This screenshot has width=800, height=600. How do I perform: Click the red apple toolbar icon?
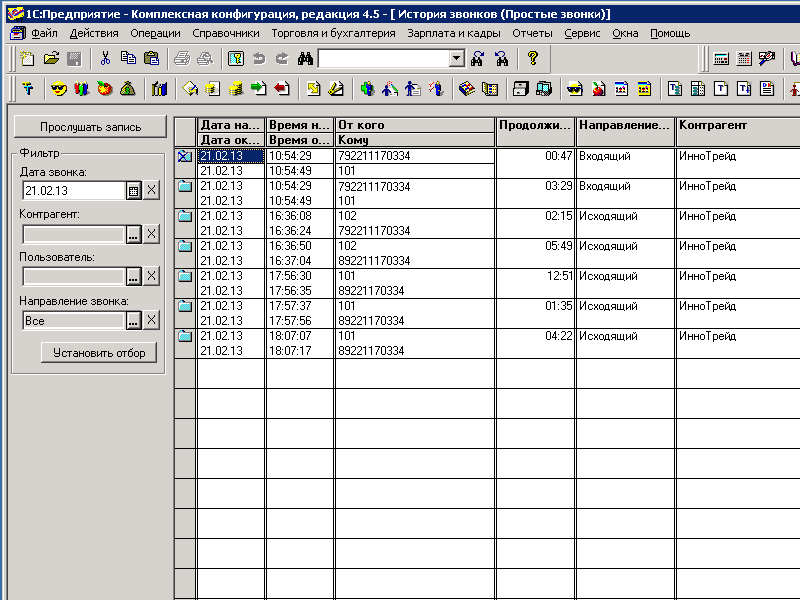105,89
